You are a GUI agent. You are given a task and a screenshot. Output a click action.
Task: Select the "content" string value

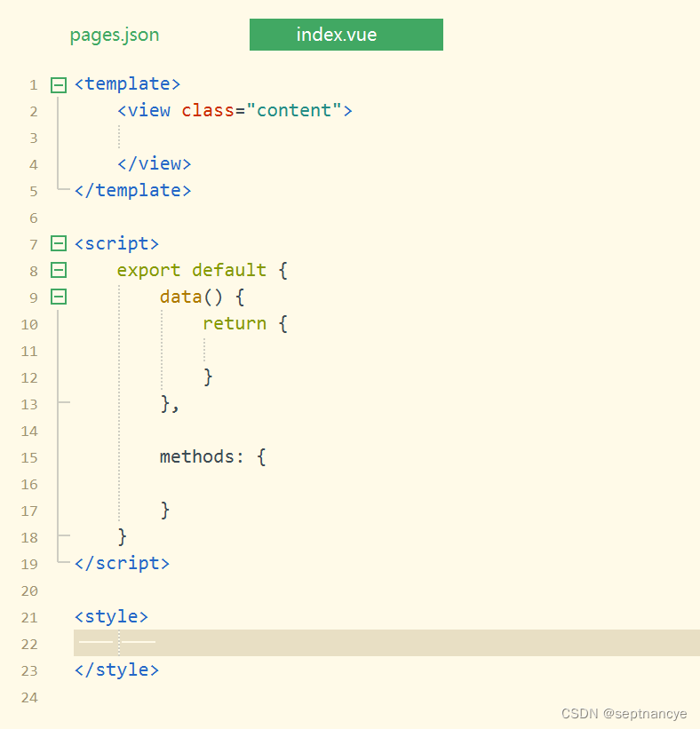click(x=294, y=111)
